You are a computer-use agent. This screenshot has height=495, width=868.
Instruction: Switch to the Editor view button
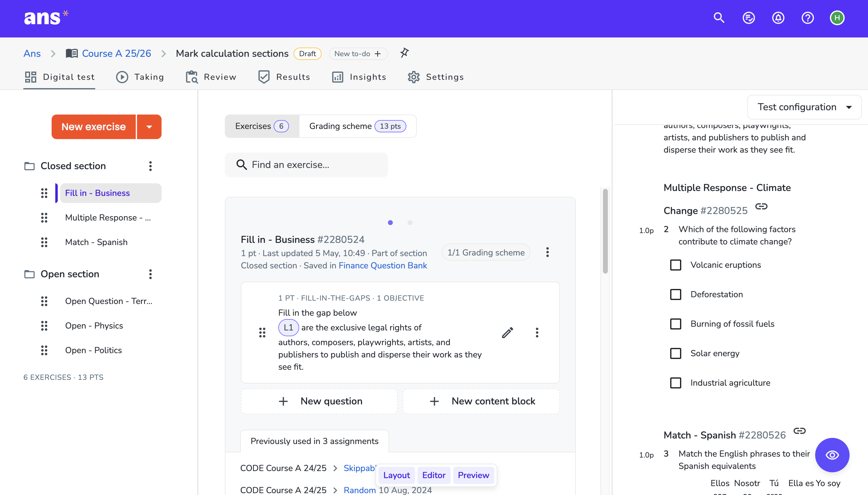click(434, 475)
